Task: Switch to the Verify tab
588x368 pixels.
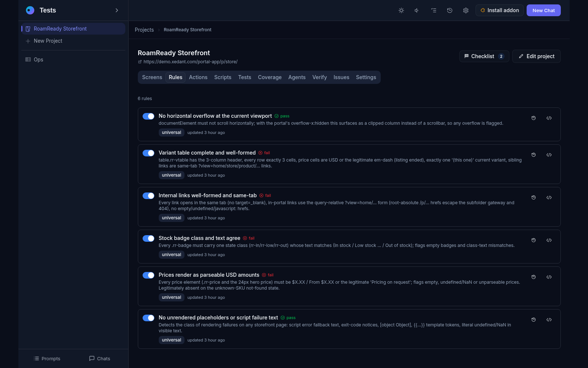Action: point(319,77)
